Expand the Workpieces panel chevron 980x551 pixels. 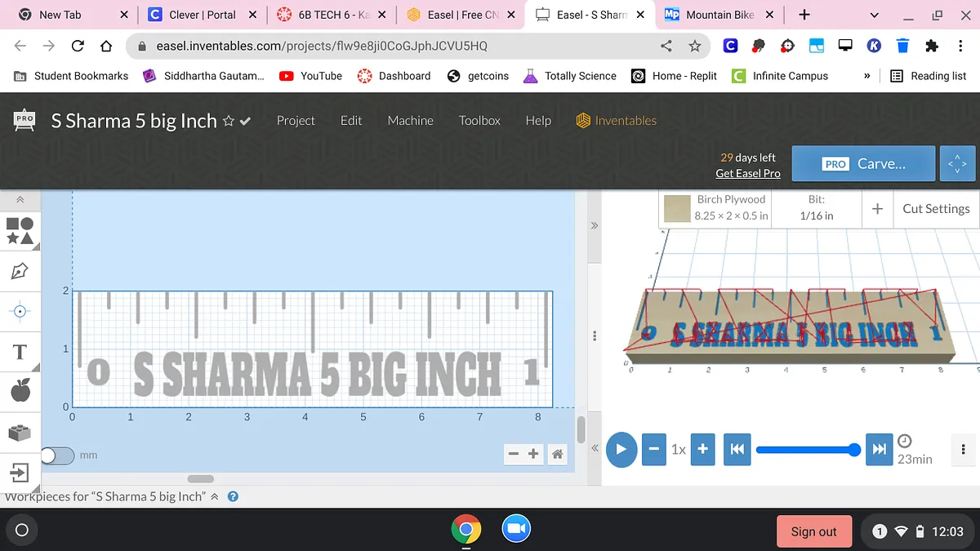[x=215, y=496]
